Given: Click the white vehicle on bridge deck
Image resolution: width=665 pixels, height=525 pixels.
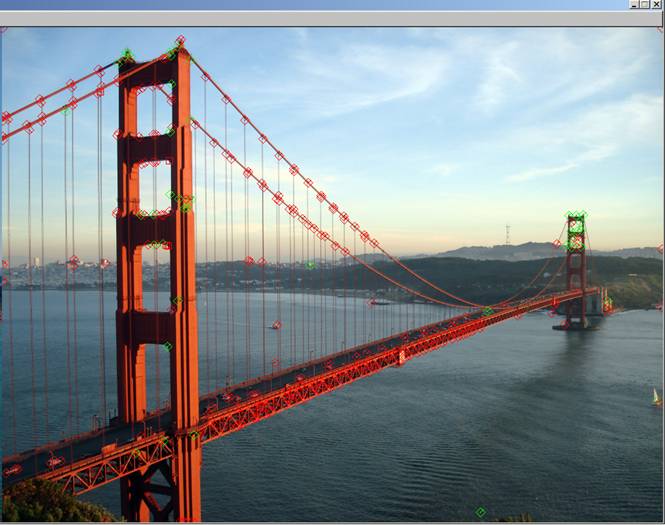Looking at the screenshot, I should tap(402, 355).
